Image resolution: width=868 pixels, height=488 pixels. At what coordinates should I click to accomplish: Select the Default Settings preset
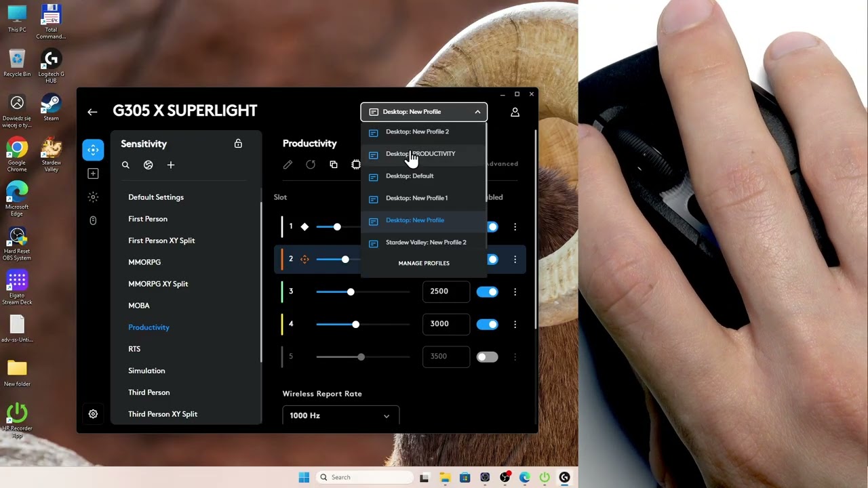click(x=156, y=197)
